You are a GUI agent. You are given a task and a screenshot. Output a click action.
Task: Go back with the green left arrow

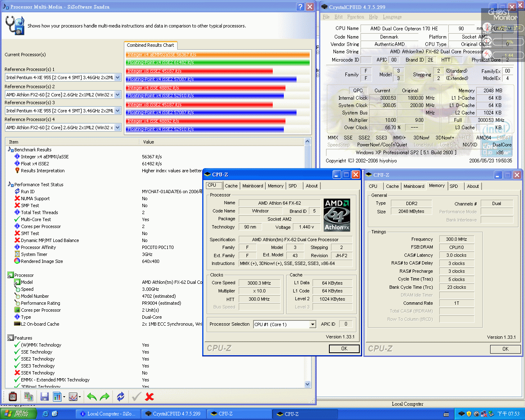tap(92, 397)
